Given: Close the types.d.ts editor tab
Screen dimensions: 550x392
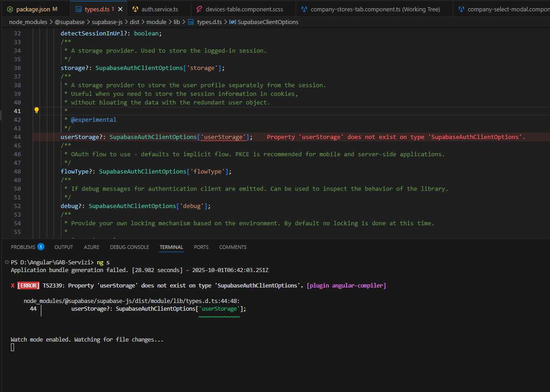Looking at the screenshot, I should [120, 9].
